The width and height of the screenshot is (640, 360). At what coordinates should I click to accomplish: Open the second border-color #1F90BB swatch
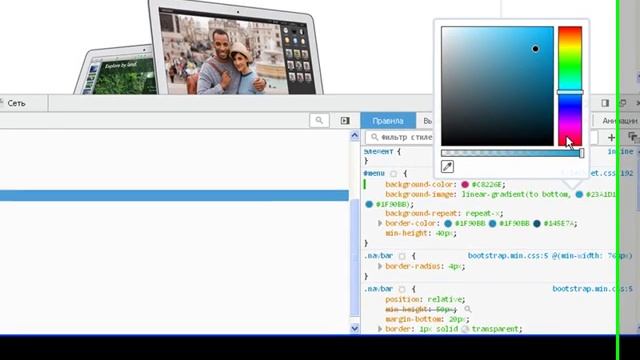coord(493,224)
